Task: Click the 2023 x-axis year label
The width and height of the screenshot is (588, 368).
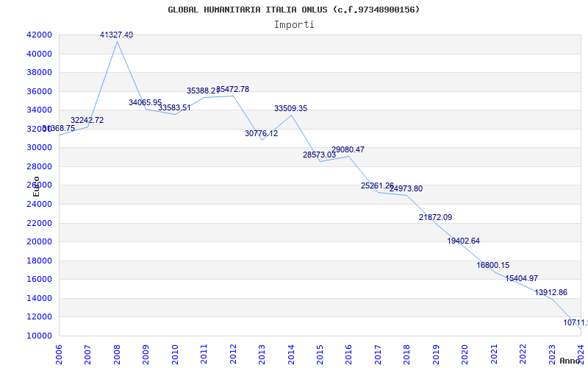Action: pos(552,354)
